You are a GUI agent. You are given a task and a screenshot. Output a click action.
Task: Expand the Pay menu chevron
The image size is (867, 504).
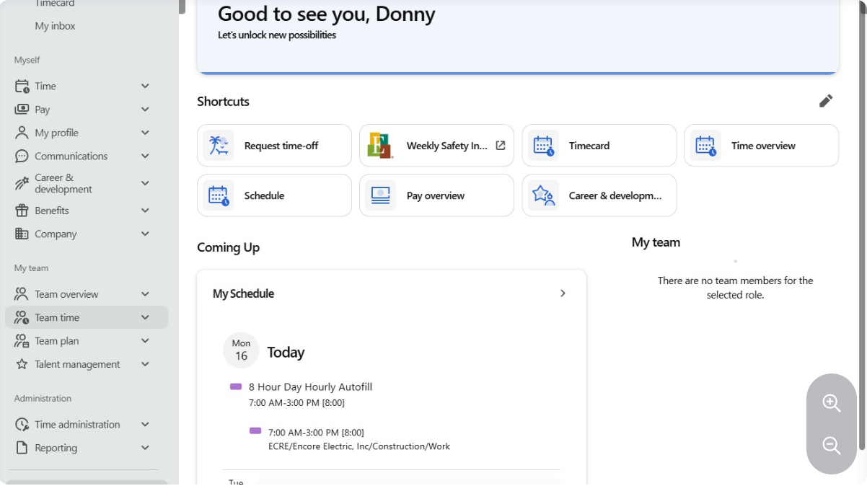pyautogui.click(x=145, y=110)
